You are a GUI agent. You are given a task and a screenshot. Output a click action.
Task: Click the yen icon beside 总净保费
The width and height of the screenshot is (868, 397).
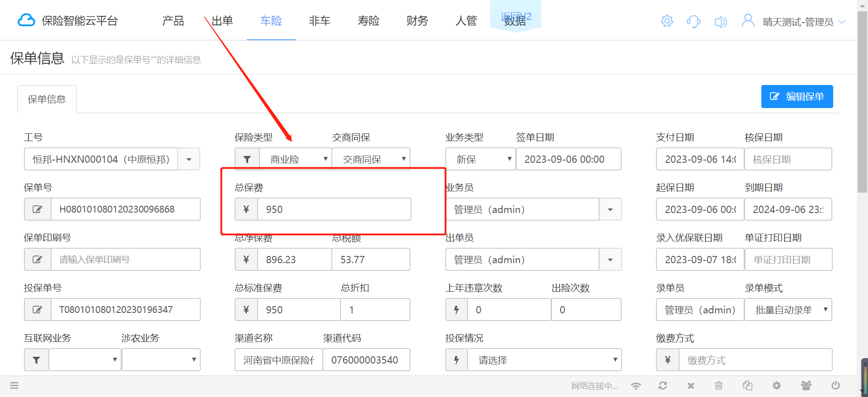point(246,260)
